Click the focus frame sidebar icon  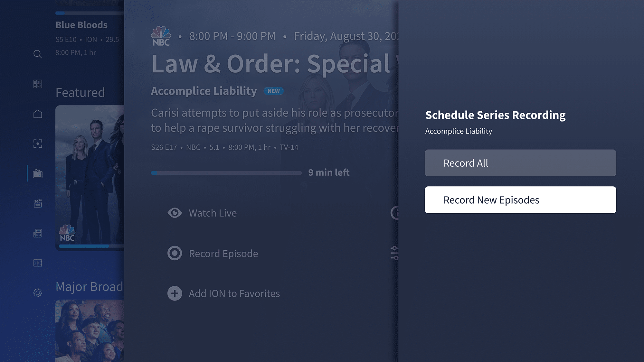click(x=38, y=144)
